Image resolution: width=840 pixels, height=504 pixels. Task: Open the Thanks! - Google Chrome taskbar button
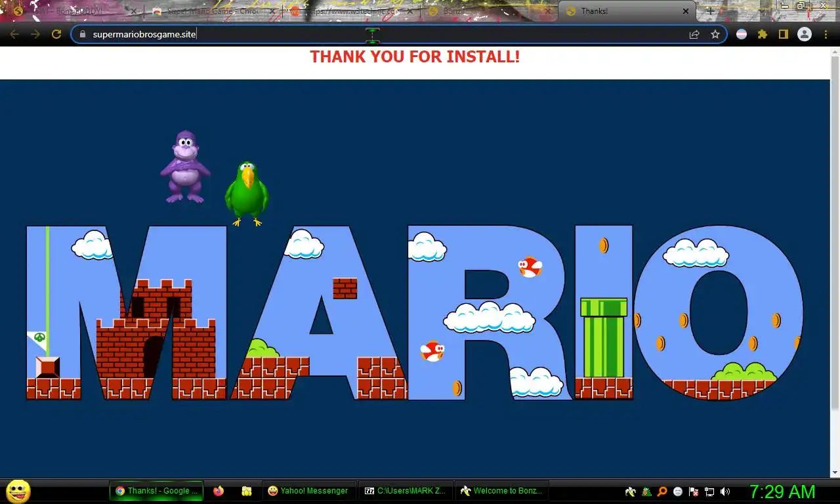click(156, 491)
